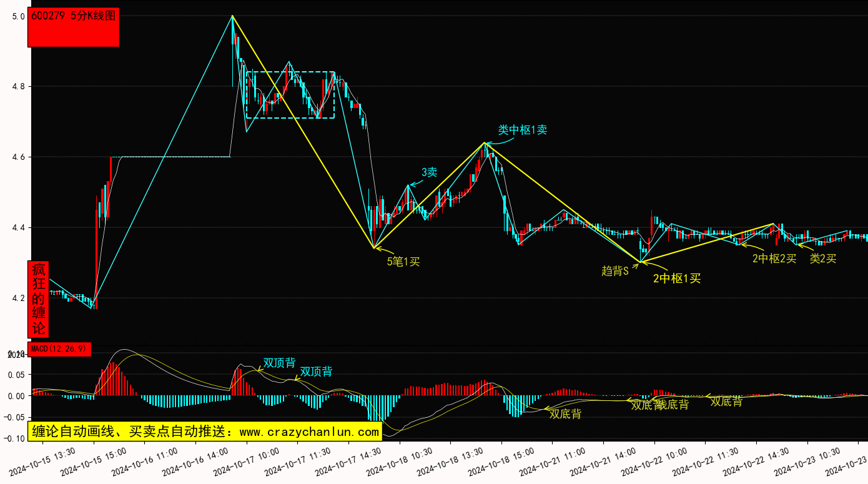This screenshot has width=868, height=484.
Task: Select the '2024-10-17 11:30' time axis label
Action: coord(297,462)
